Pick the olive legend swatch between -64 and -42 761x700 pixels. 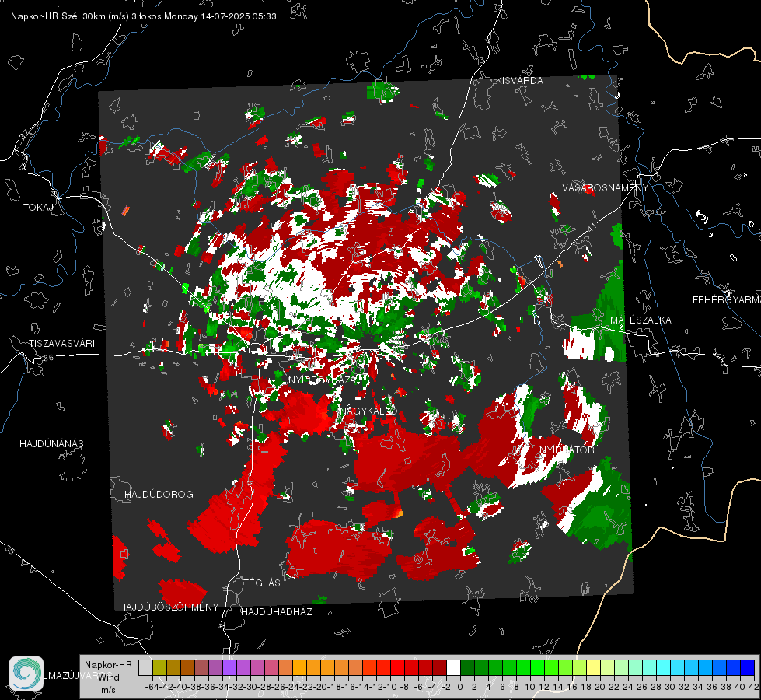pos(159,668)
